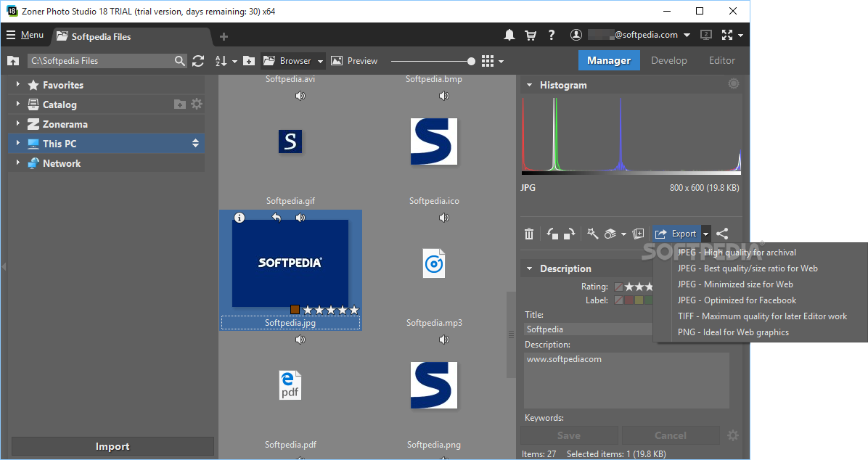Click the thumbnail grid view icon
This screenshot has height=460, width=868.
click(x=488, y=61)
